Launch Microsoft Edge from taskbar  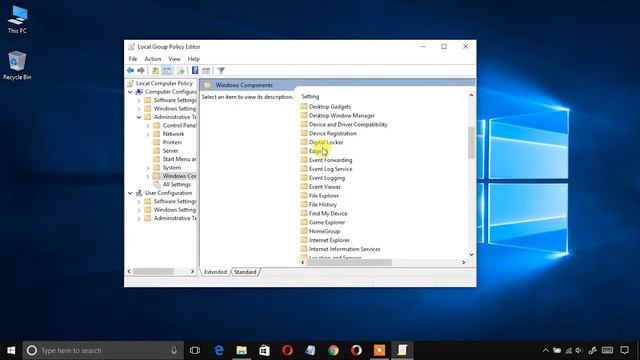(219, 350)
